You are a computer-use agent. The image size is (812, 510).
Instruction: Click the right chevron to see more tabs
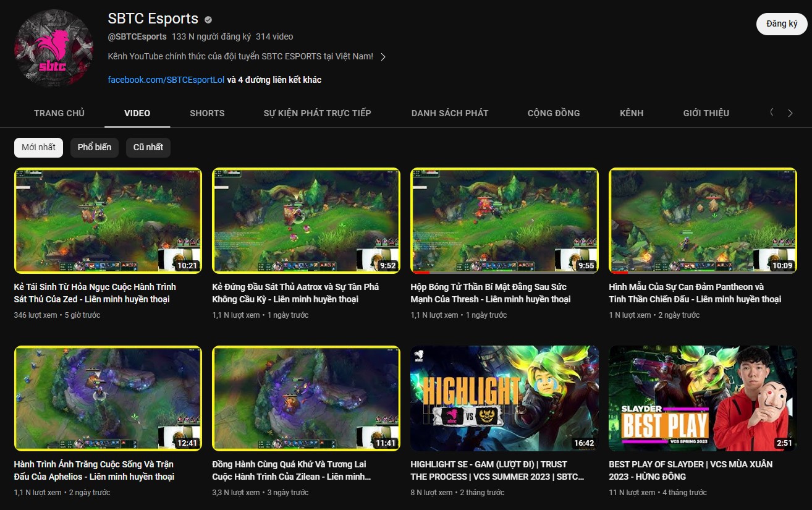[790, 113]
